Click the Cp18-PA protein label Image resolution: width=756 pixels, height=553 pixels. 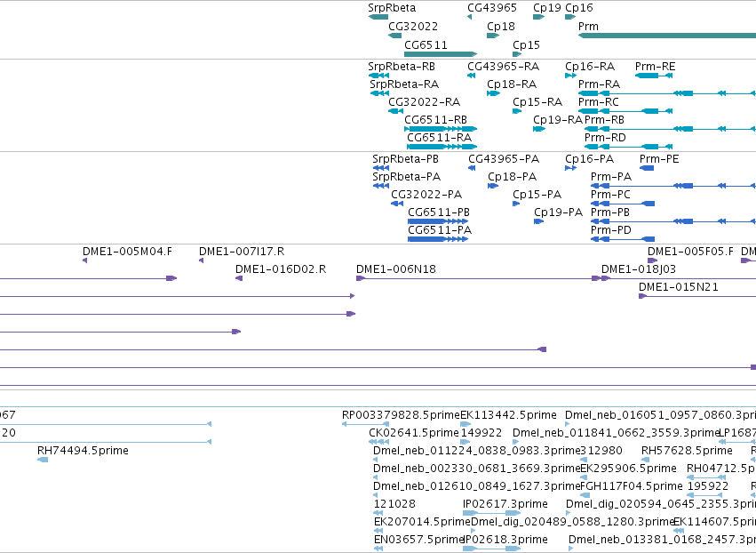pyautogui.click(x=512, y=177)
